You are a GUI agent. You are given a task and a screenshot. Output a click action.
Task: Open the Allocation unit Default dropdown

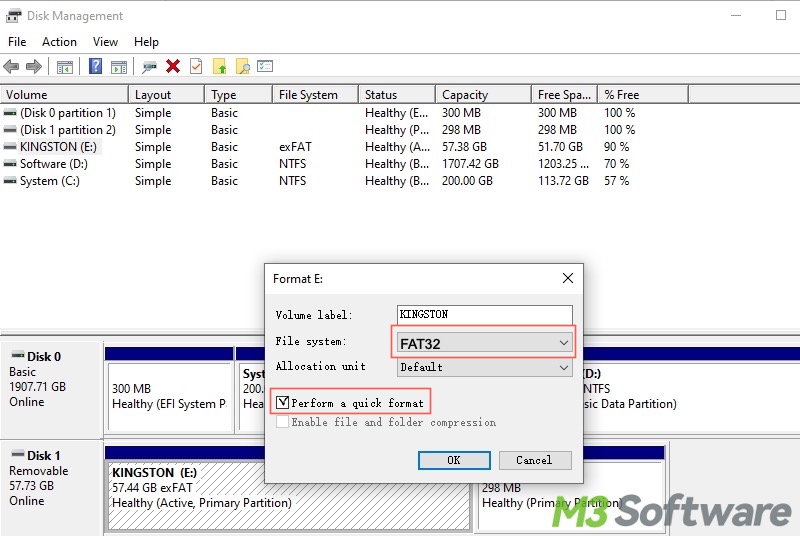pyautogui.click(x=484, y=367)
